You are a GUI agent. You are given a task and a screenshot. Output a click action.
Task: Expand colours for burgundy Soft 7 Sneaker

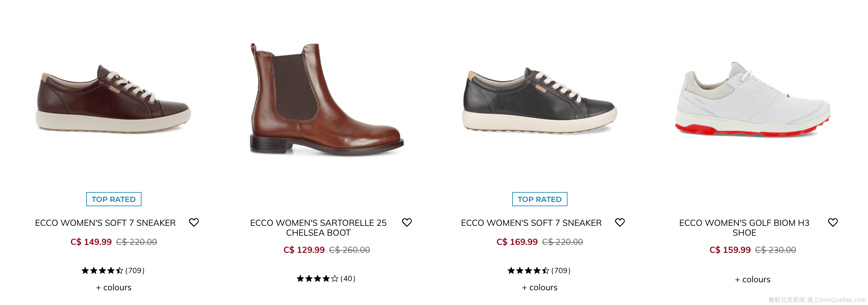tap(114, 288)
